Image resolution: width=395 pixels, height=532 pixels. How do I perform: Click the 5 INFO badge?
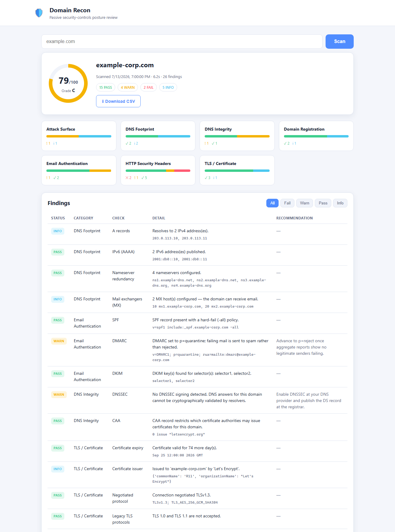(x=168, y=88)
